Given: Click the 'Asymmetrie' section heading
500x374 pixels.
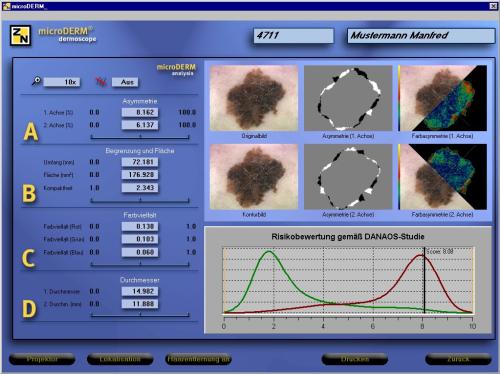Looking at the screenshot, I should [140, 101].
